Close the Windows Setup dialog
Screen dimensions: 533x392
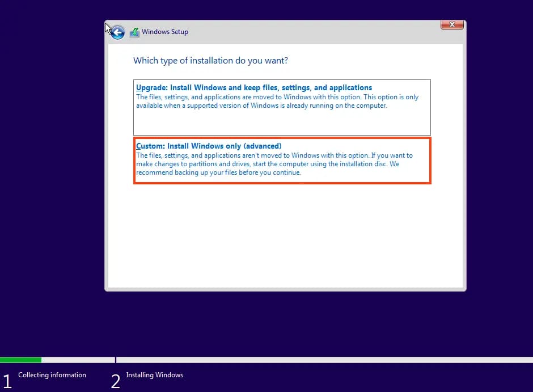point(452,24)
